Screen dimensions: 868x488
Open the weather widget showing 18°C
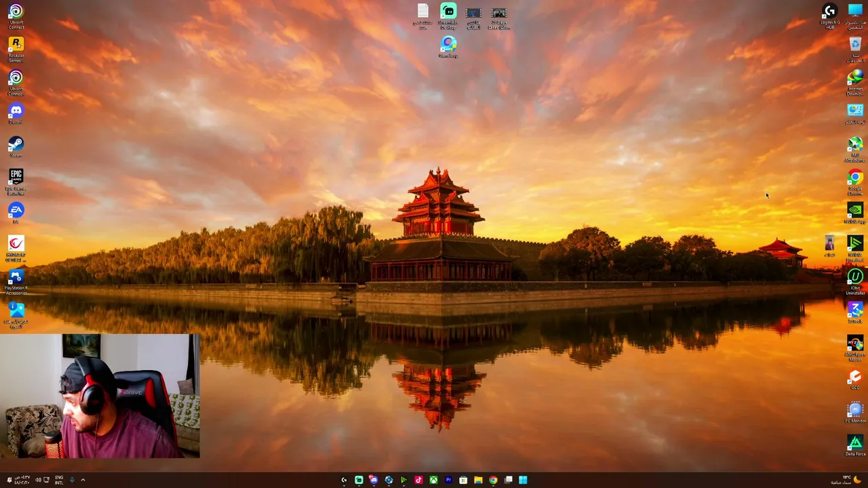click(845, 480)
